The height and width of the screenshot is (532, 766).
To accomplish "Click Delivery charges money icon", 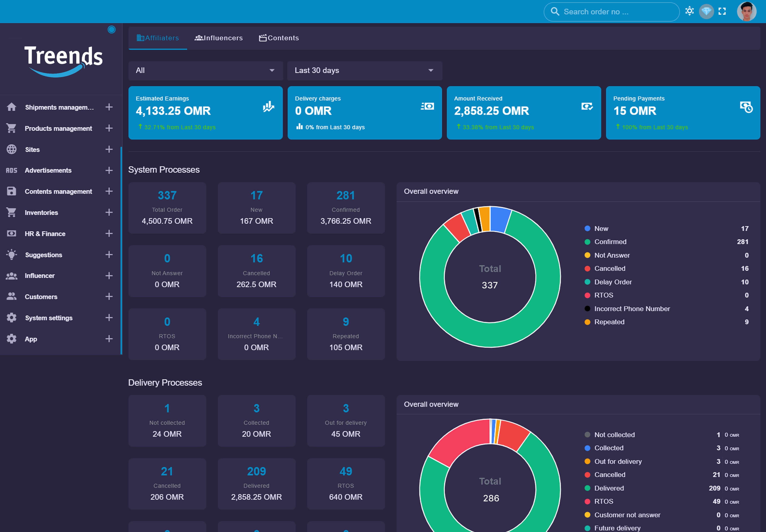I will pos(427,106).
